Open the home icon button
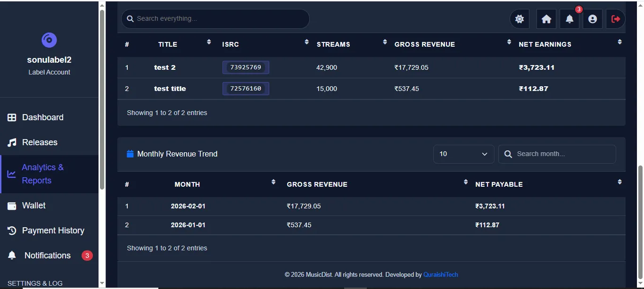Image resolution: width=644 pixels, height=289 pixels. [546, 19]
